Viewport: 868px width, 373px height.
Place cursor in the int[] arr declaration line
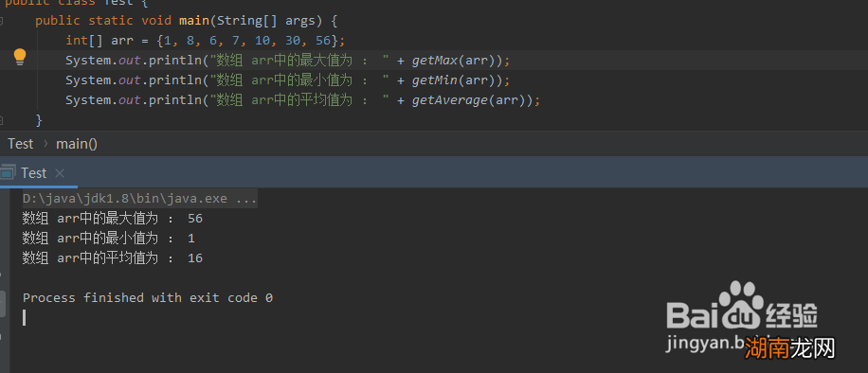(x=206, y=41)
